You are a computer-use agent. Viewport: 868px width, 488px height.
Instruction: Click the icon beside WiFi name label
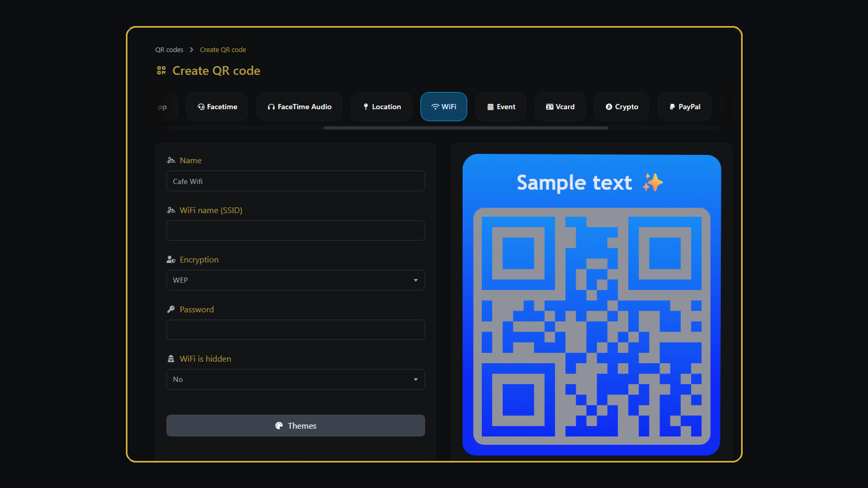[x=171, y=210]
